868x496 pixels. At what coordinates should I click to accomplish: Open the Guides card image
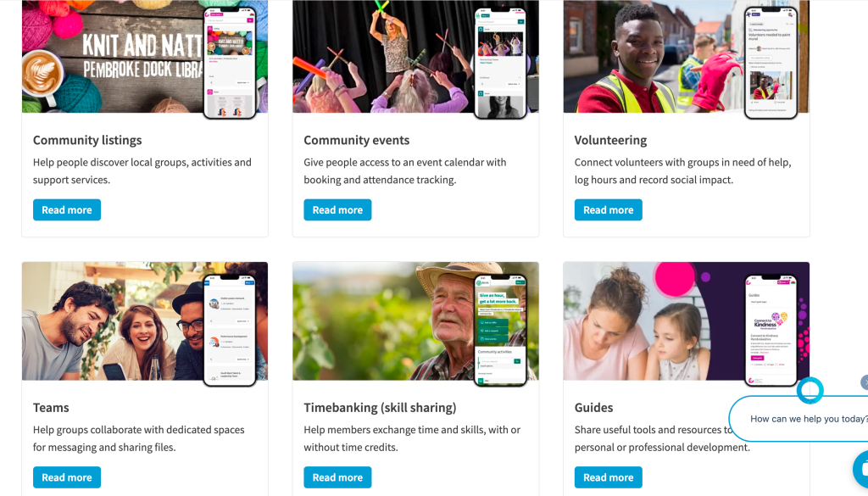pos(687,321)
